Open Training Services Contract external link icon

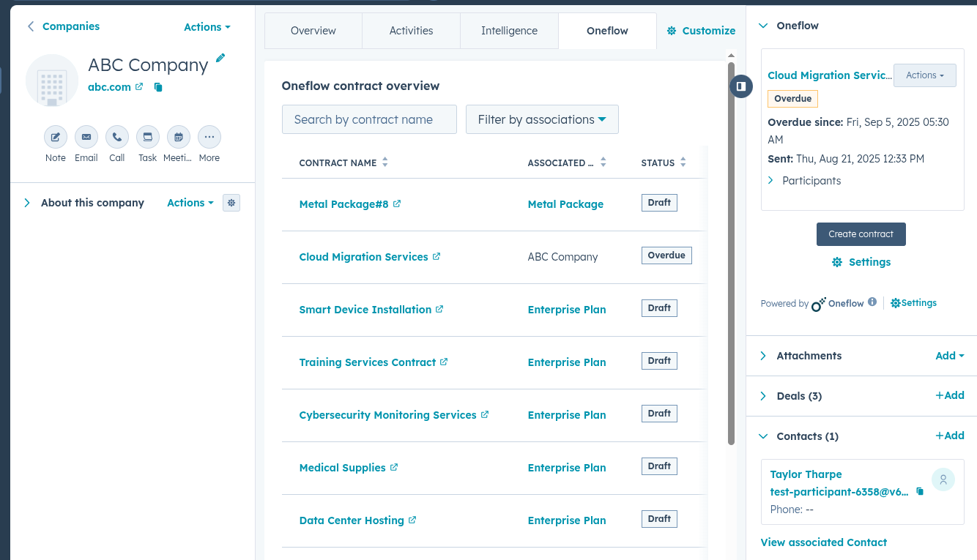[444, 362]
